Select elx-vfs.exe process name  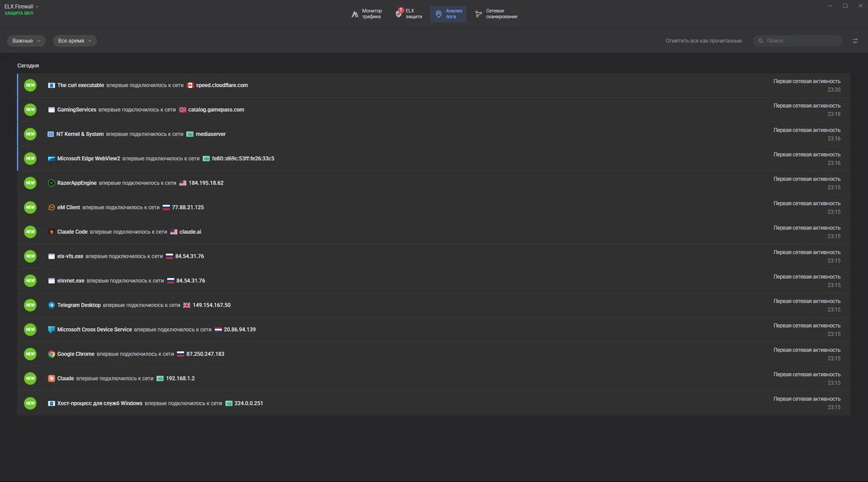pos(71,256)
